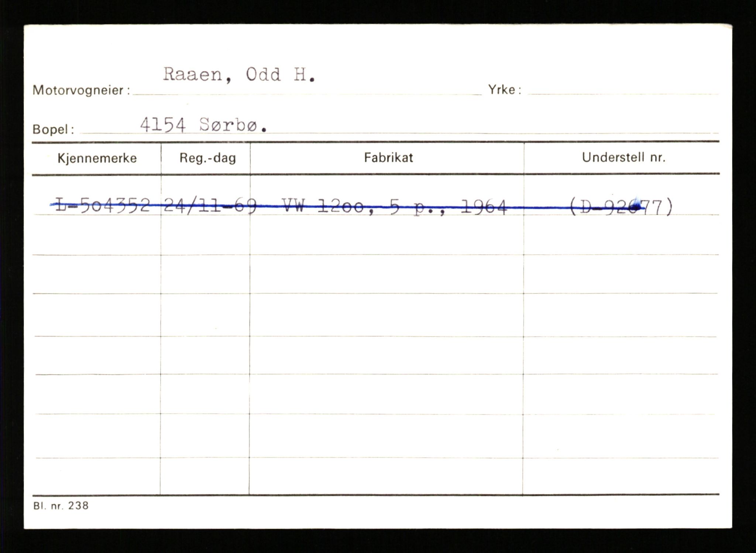Viewport: 756px width, 553px height.
Task: Select the vehicle entry 'VW 1200, 5 p., 1964'
Action: (394, 207)
